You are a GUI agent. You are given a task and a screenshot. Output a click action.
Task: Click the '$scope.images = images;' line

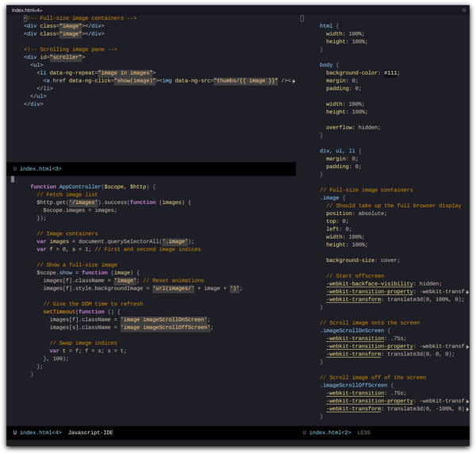[80, 210]
